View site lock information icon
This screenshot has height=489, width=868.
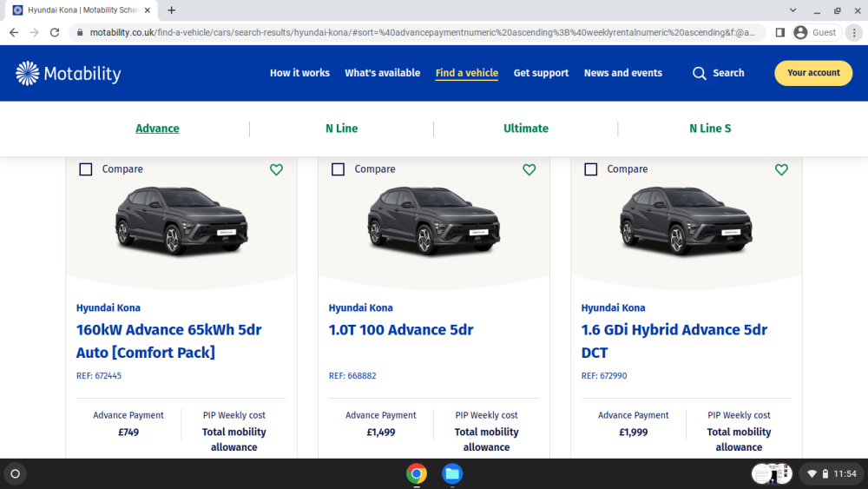80,33
